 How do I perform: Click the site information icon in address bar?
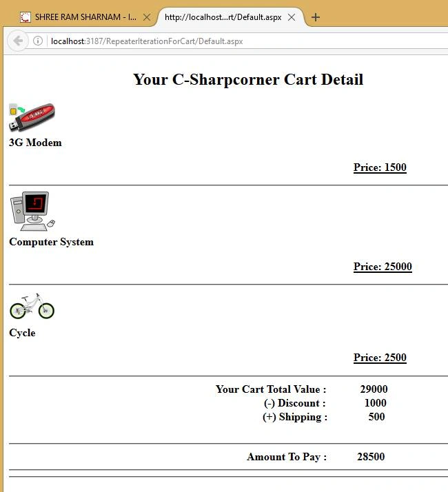click(38, 41)
